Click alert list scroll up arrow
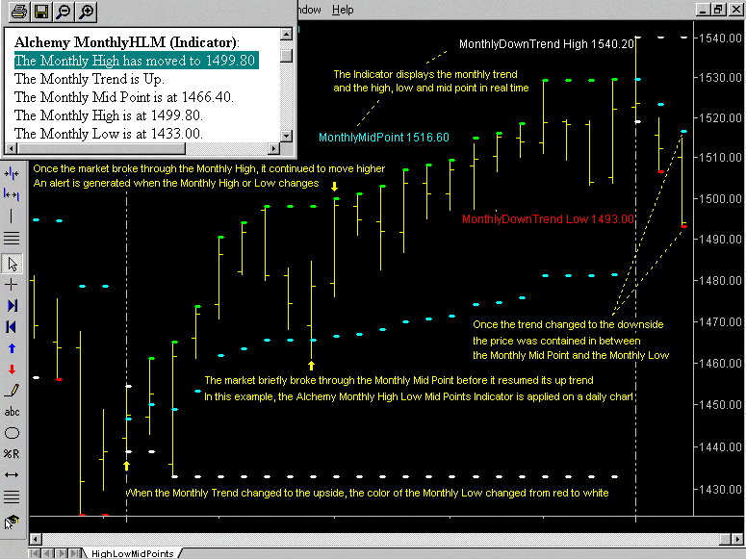 [x=286, y=35]
